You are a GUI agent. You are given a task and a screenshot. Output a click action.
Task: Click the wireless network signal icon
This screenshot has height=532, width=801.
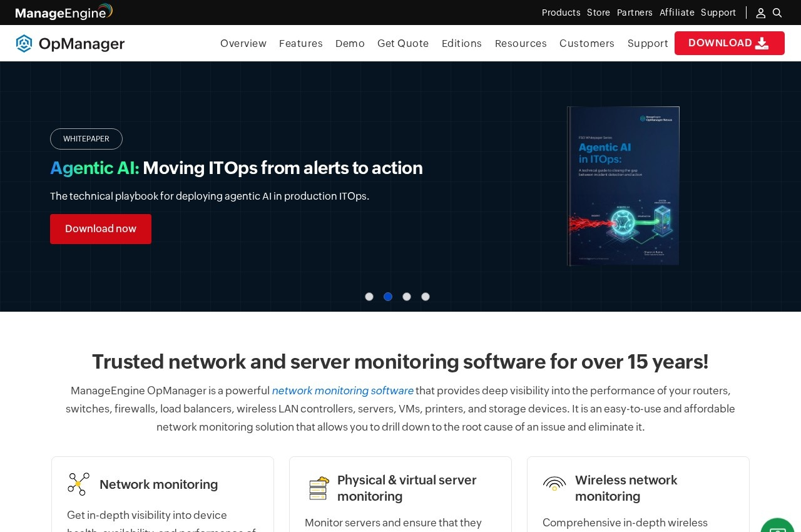554,484
